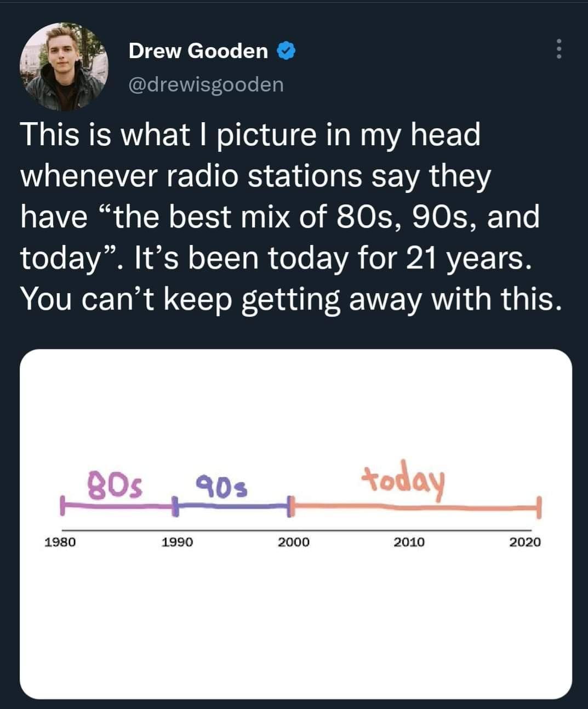Click the @drewisgooden handle link
This screenshot has width=588, height=709.
click(205, 84)
